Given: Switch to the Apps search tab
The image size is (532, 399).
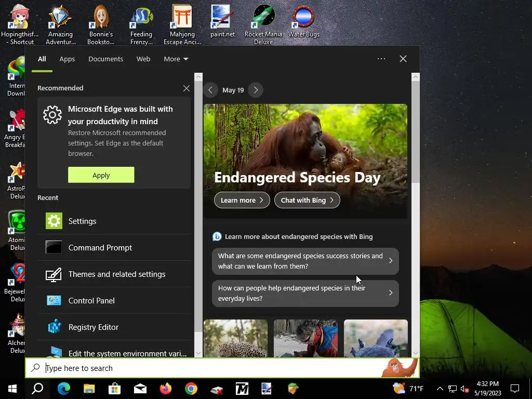Looking at the screenshot, I should click(x=67, y=59).
